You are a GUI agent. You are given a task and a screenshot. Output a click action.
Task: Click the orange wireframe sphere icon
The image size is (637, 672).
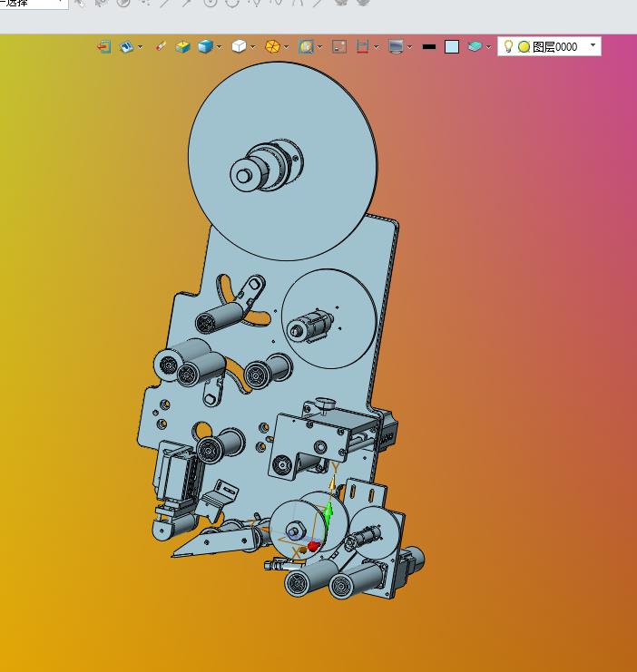(x=272, y=46)
